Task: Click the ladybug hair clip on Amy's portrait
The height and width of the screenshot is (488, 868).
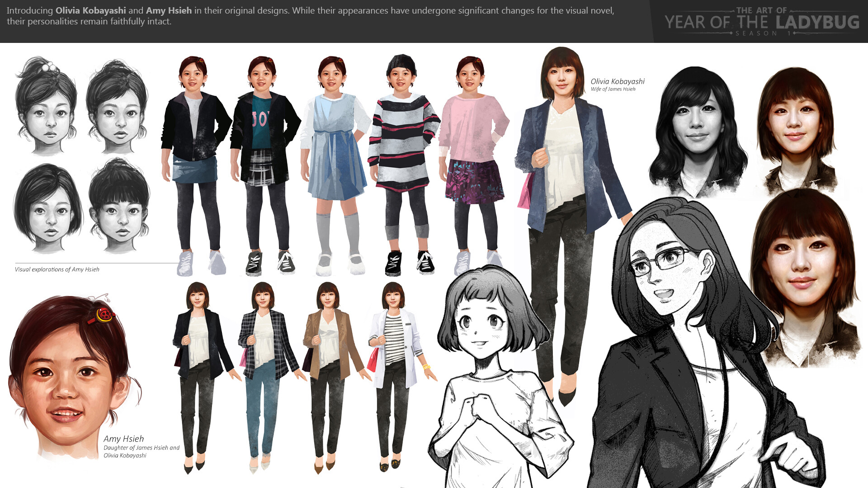Action: [x=105, y=314]
